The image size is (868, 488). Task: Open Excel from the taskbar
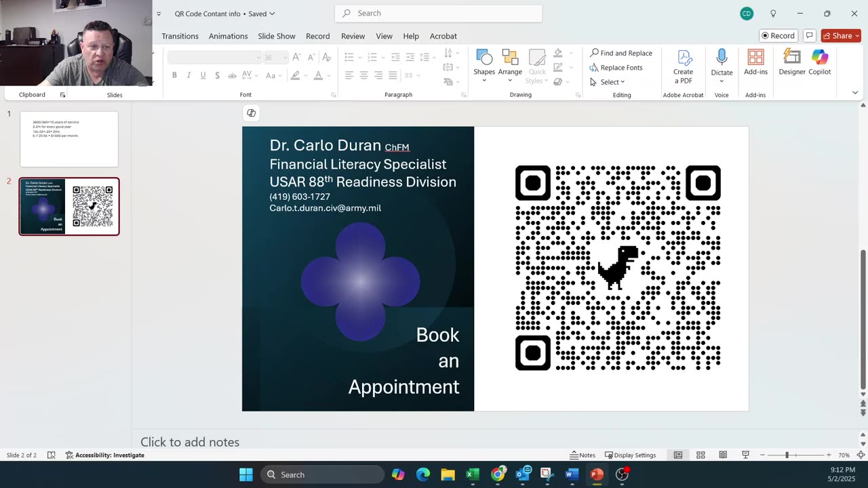(x=473, y=474)
